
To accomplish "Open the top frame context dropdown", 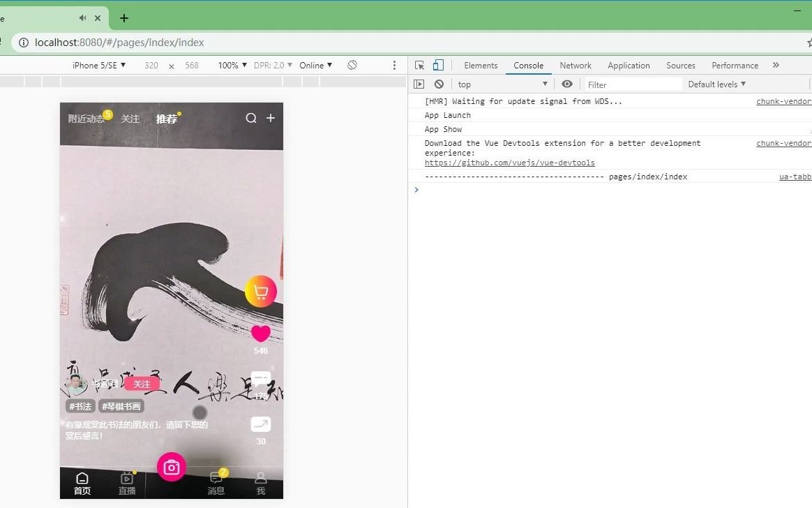I will [502, 84].
